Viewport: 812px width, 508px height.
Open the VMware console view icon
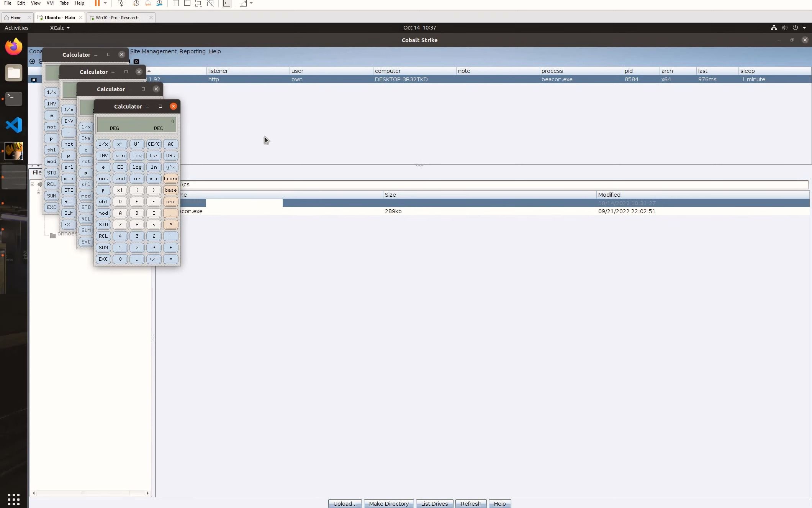tap(227, 3)
